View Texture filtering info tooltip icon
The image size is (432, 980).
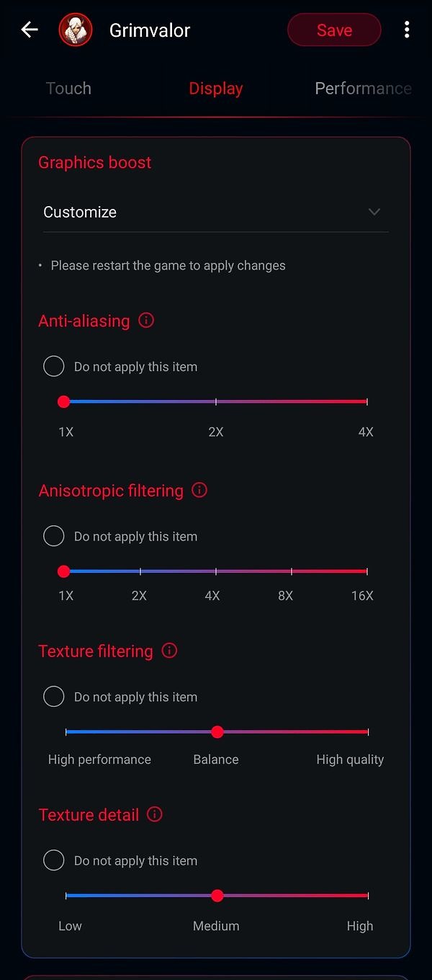click(169, 651)
